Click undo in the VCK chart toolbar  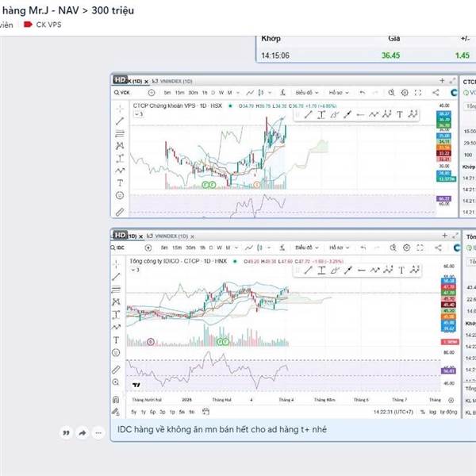tap(363, 93)
